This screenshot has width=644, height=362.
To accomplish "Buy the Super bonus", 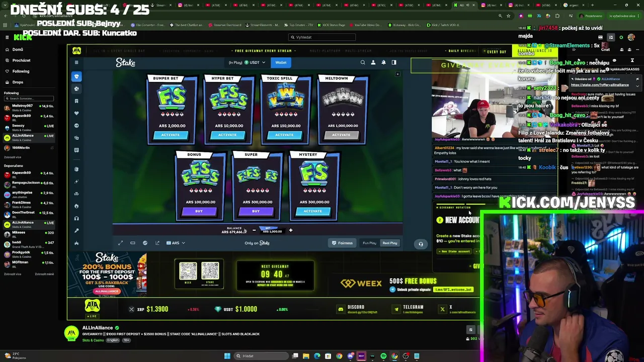I will (x=256, y=211).
